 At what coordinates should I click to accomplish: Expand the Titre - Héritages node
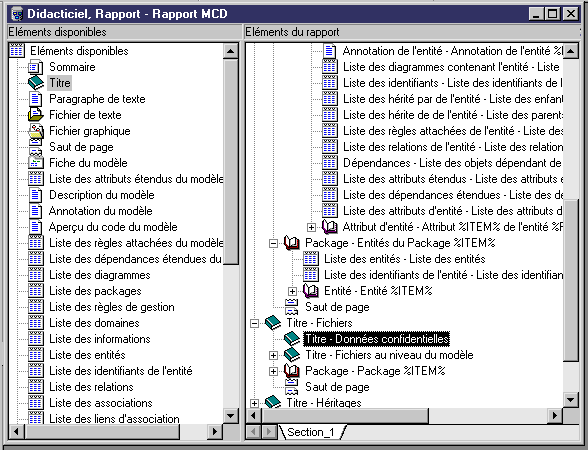click(255, 403)
